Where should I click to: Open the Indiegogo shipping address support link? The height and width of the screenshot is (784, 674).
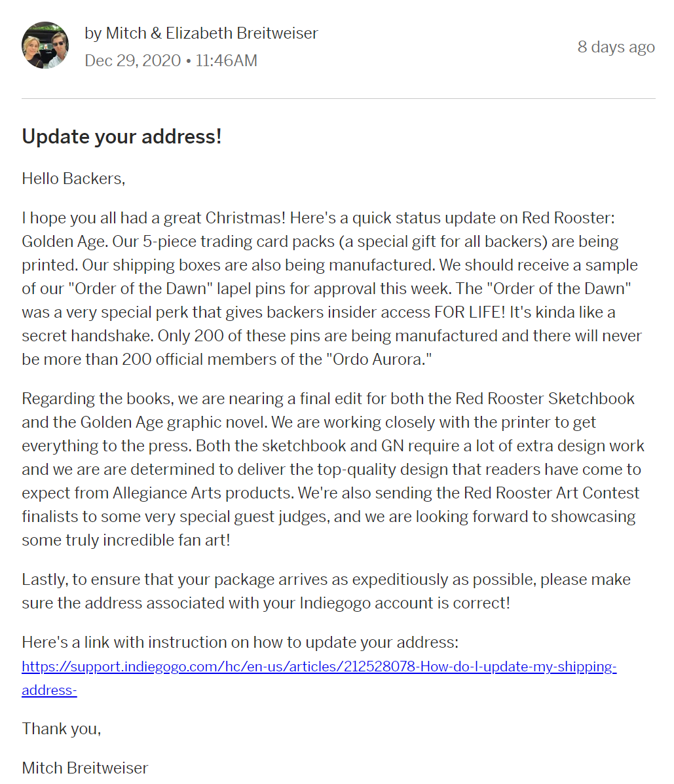pyautogui.click(x=319, y=667)
